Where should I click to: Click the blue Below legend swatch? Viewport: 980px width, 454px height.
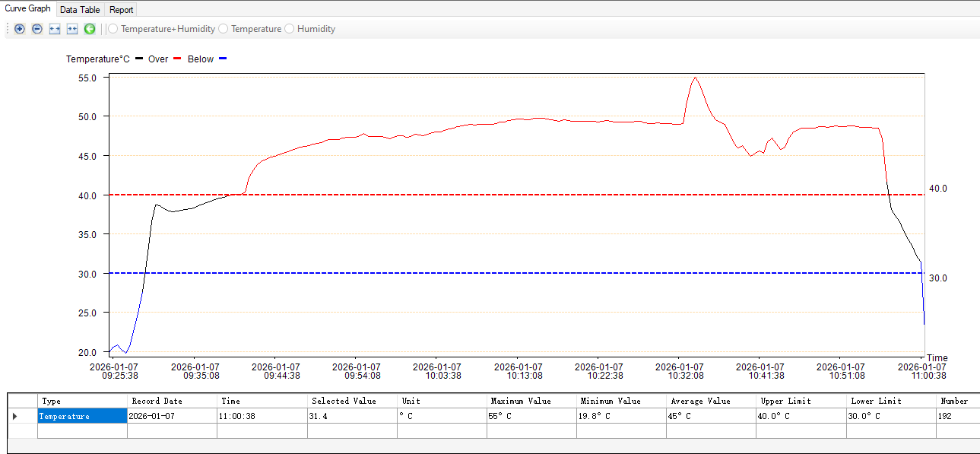[x=223, y=59]
